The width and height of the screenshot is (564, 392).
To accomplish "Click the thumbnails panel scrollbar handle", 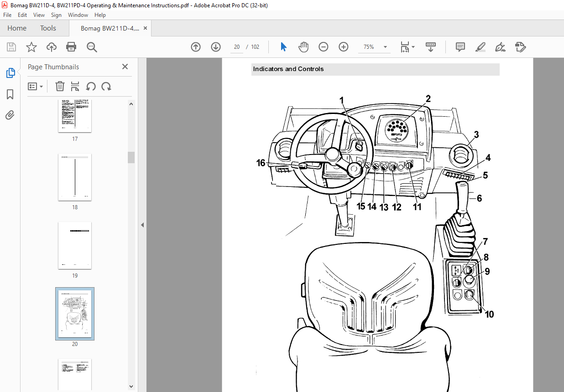I will [131, 157].
